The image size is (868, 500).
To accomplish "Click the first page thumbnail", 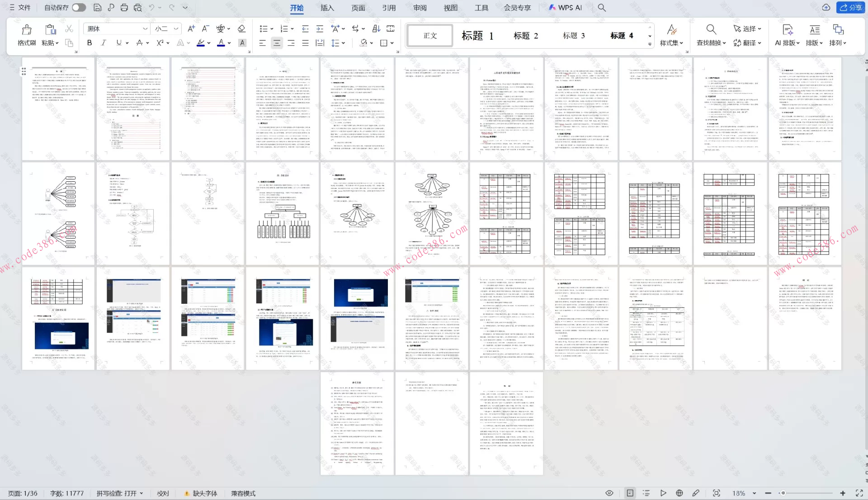I will [x=58, y=108].
